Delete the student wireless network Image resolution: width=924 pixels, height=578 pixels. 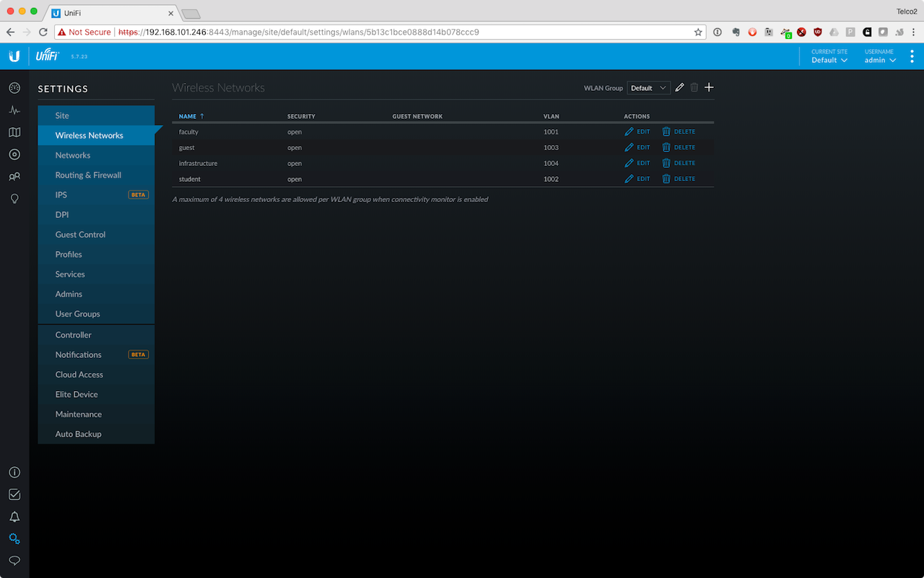(679, 179)
